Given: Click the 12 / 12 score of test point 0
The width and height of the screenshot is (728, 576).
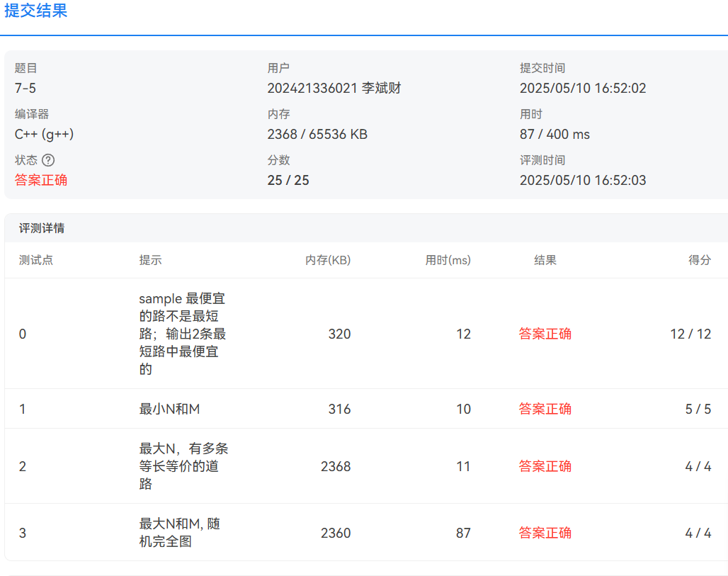Looking at the screenshot, I should [690, 334].
